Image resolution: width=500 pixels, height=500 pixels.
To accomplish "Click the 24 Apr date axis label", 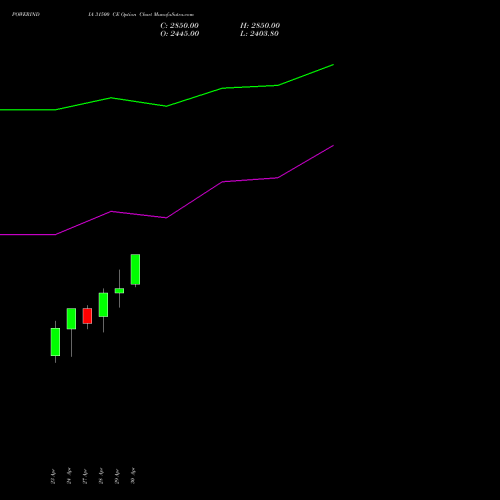I will [69, 476].
